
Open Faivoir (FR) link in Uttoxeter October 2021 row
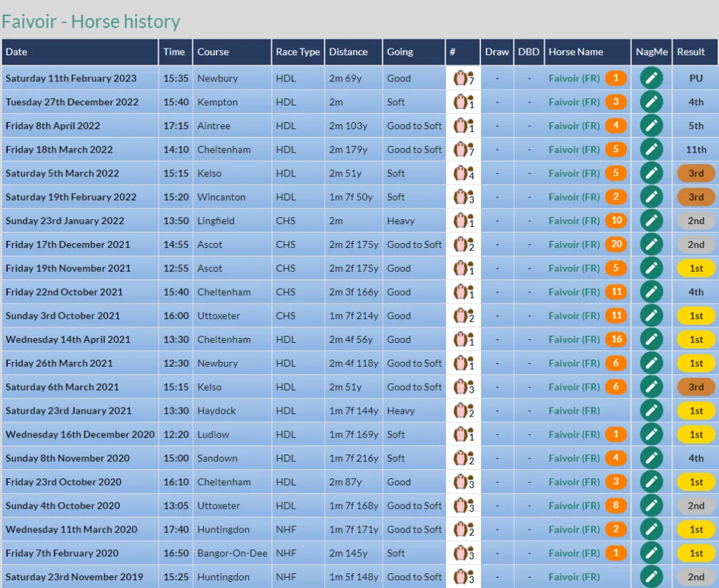tap(574, 315)
